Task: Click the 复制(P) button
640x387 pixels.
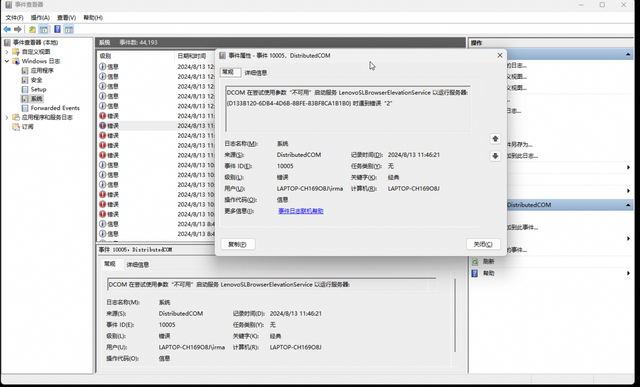Action: (238, 244)
